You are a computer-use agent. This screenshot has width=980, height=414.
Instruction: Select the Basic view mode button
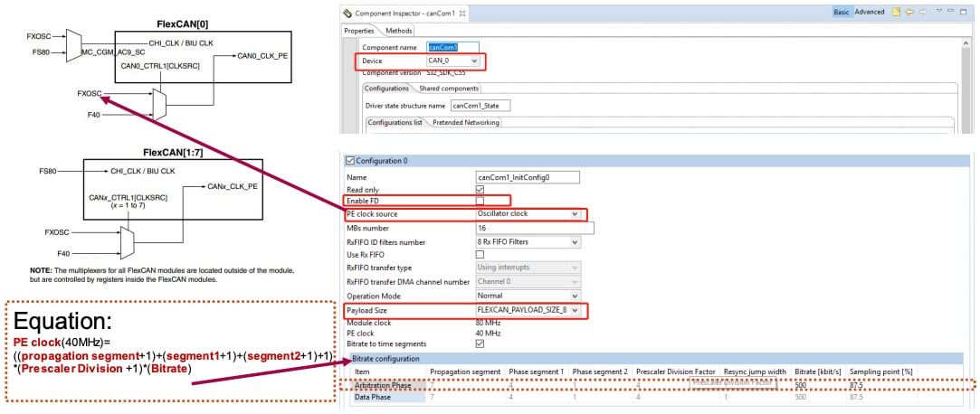click(841, 12)
